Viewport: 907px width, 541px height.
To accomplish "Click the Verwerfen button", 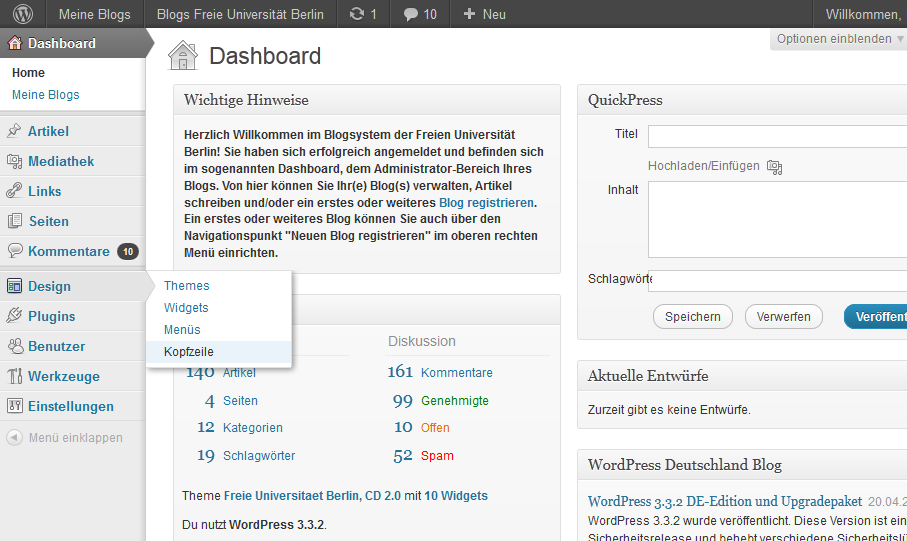I will pos(784,317).
